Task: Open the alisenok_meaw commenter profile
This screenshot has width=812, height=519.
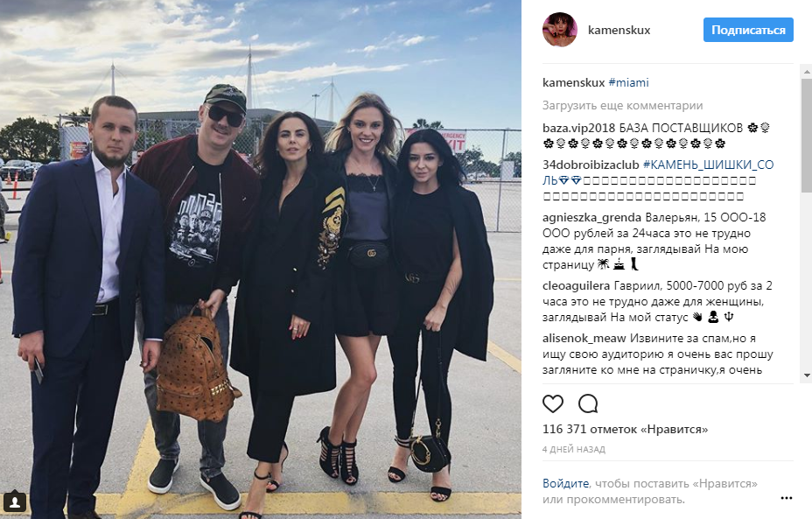Action: click(584, 339)
